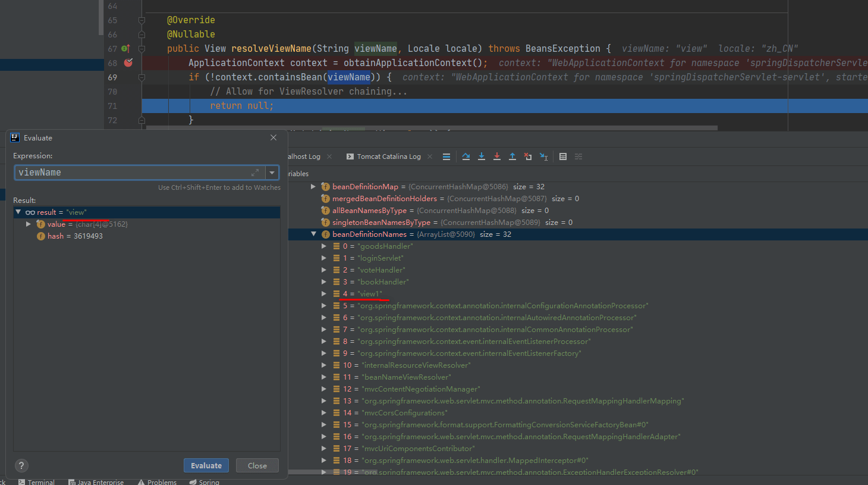Click the blue Step Into icon

(482, 157)
